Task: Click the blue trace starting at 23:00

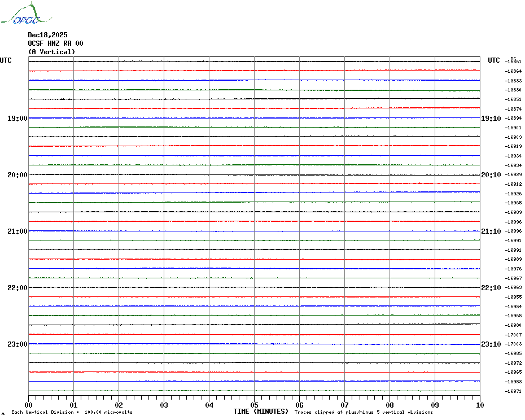Action: click(x=254, y=344)
